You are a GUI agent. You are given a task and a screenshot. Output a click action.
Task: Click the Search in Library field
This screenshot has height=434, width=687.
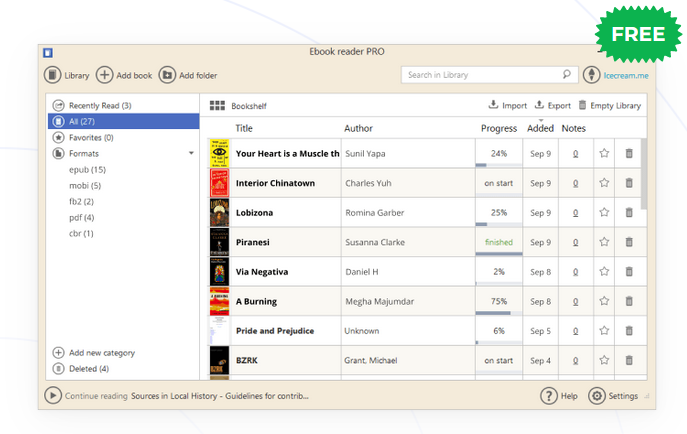pyautogui.click(x=489, y=75)
